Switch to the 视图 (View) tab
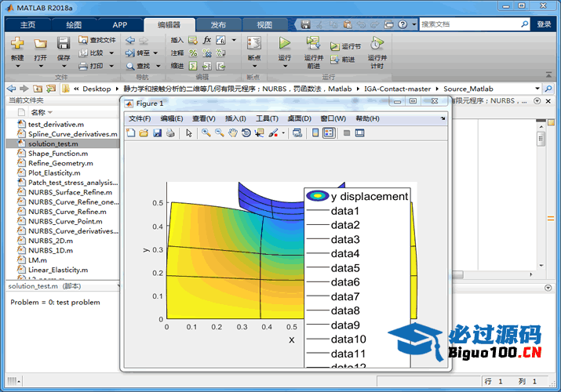Screen dimensions: 561x392 click(264, 24)
